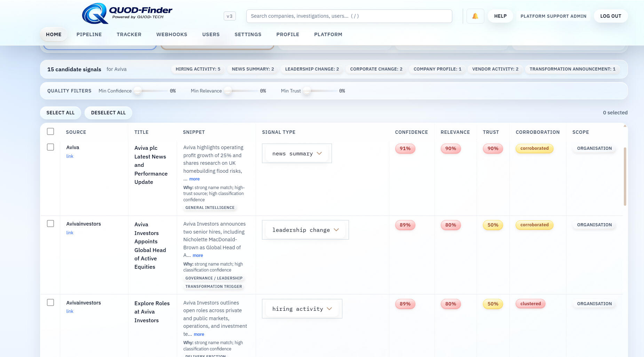Image resolution: width=644 pixels, height=357 pixels.
Task: Click the 91% confidence badge
Action: click(x=405, y=148)
